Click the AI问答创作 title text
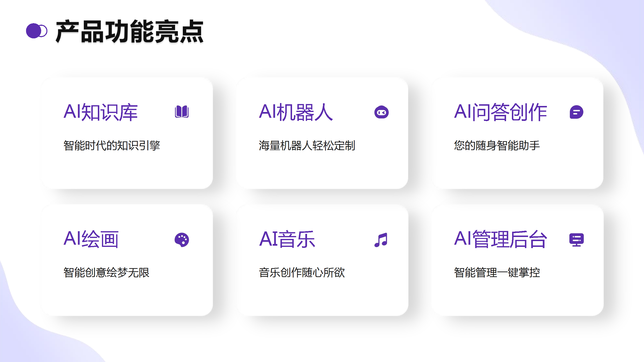 (x=501, y=112)
